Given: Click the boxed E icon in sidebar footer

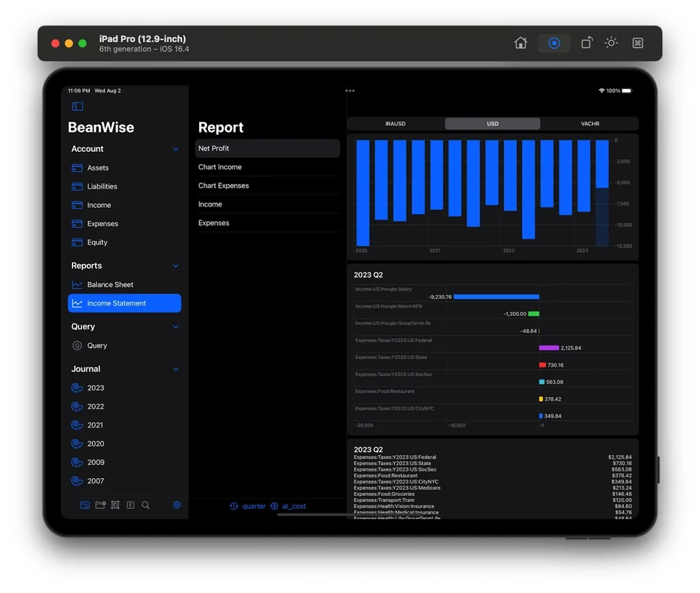Looking at the screenshot, I should point(131,505).
